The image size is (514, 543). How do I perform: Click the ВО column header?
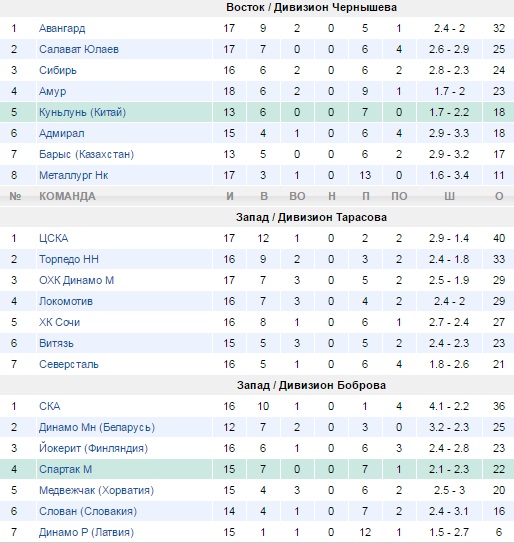tap(297, 196)
